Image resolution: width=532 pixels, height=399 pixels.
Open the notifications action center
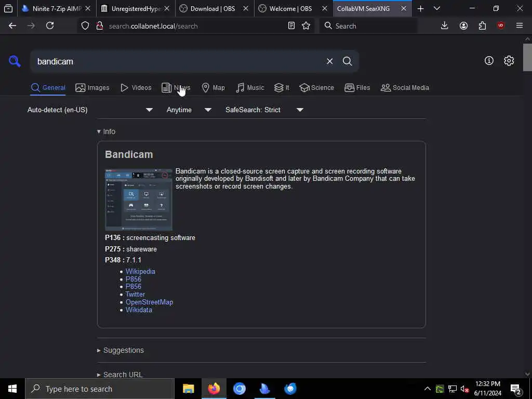tap(516, 389)
